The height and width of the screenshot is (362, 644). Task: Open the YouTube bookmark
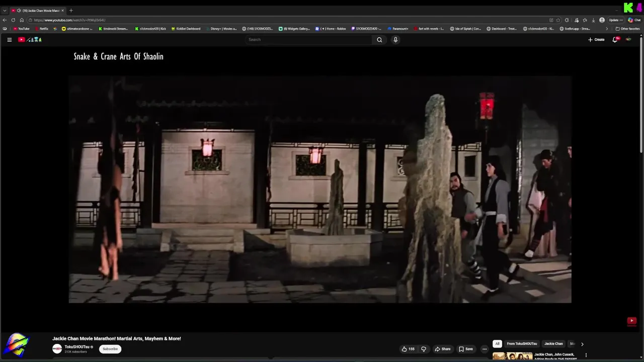22,29
